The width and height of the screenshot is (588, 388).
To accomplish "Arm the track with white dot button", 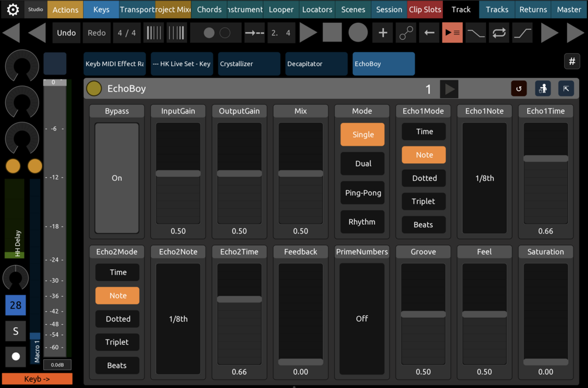I will 15,356.
